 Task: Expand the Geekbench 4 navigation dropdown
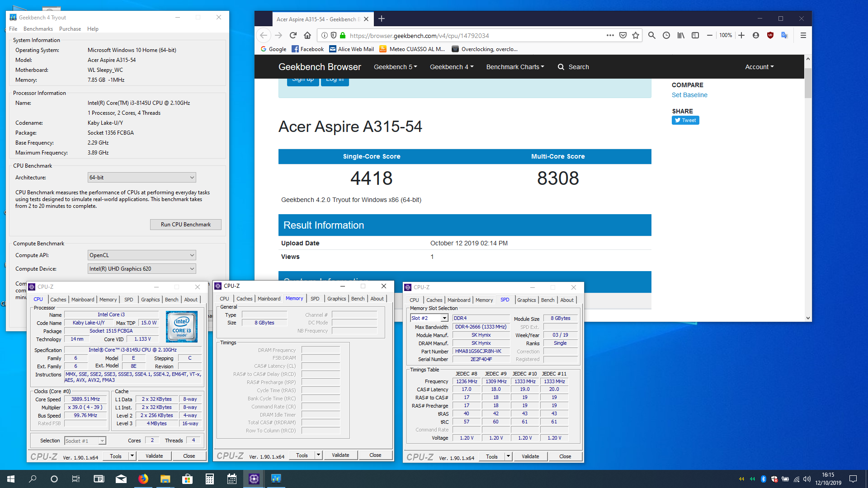[x=451, y=67]
